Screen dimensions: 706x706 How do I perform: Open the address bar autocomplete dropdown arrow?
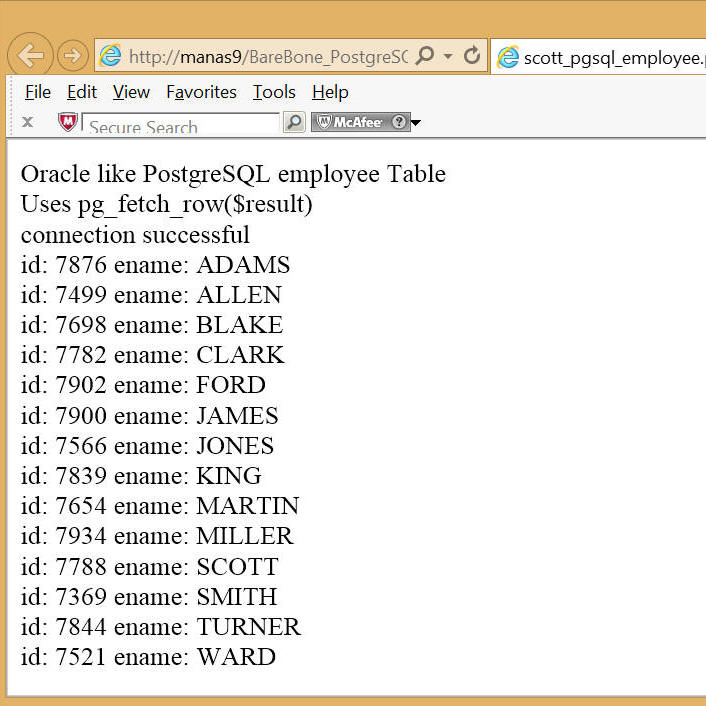click(448, 56)
